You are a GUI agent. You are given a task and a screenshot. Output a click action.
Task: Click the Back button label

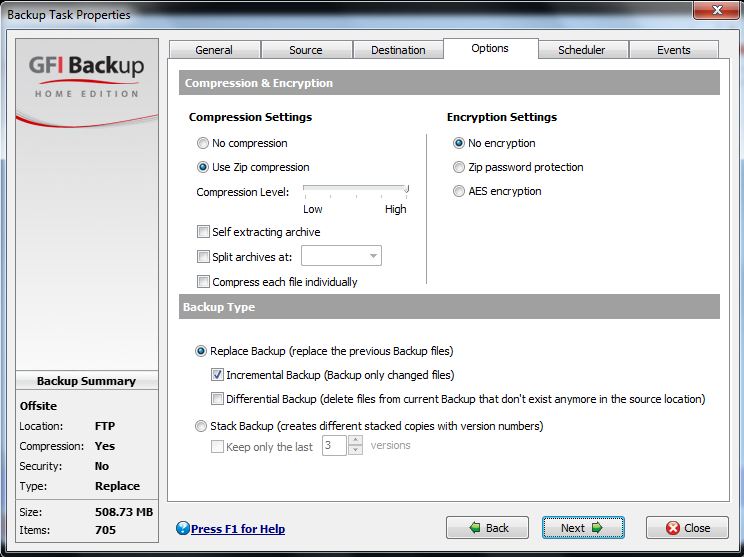click(497, 528)
